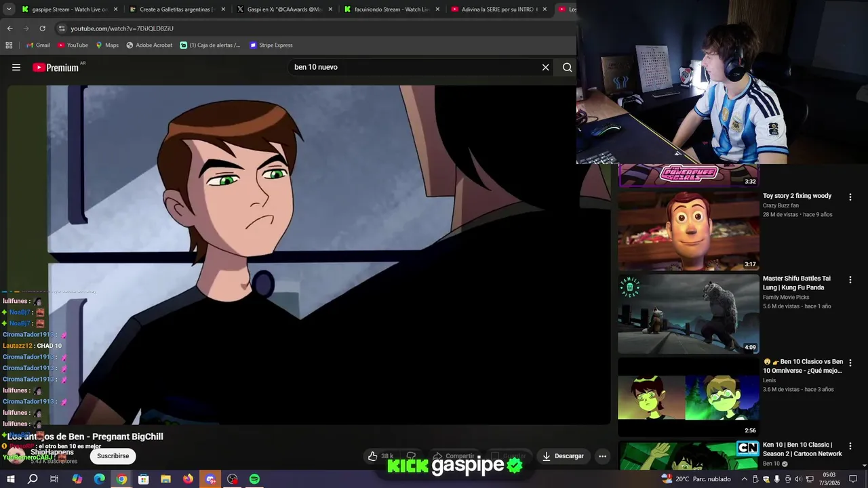Open the Stripe Express bookmark
Screen dimensions: 868x488
271,45
